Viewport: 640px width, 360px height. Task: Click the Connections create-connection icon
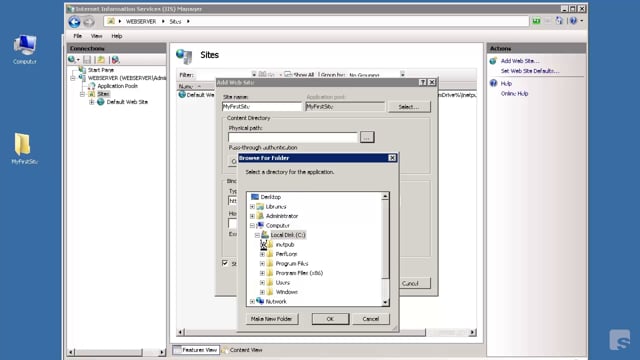click(72, 60)
